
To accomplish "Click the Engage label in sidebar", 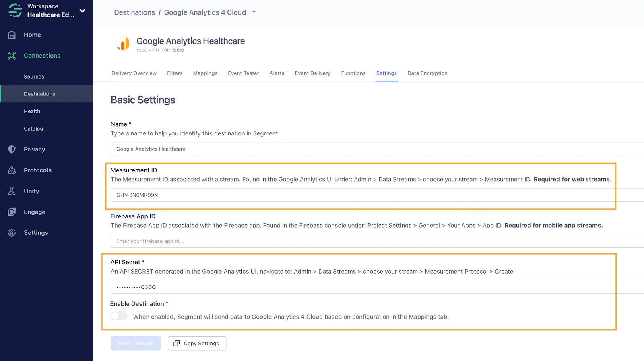I will pyautogui.click(x=35, y=212).
